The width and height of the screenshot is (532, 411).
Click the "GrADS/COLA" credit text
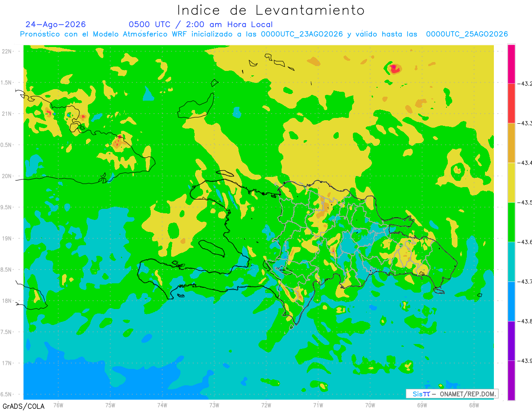tap(23, 406)
